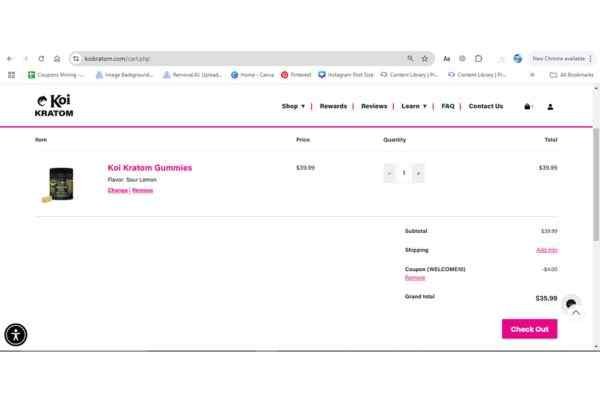This screenshot has width=600, height=400.
Task: Click New Chrome available update button
Action: [558, 59]
